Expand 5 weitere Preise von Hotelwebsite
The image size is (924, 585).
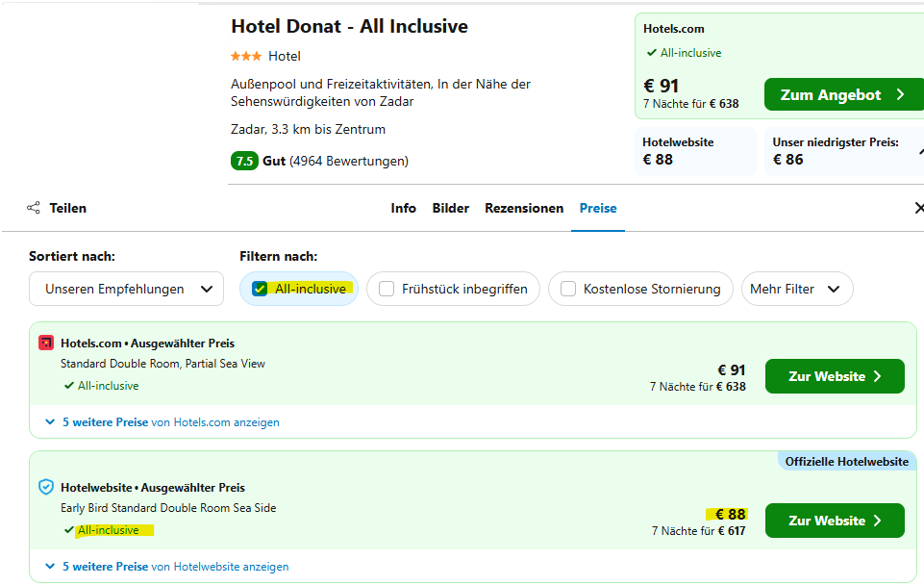[166, 567]
